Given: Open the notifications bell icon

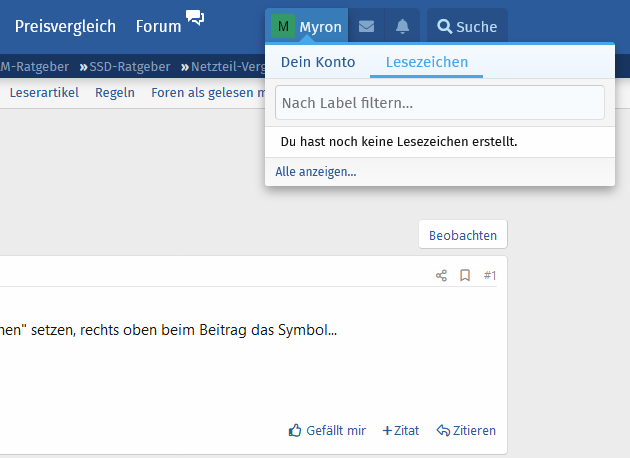Looking at the screenshot, I should (x=402, y=27).
